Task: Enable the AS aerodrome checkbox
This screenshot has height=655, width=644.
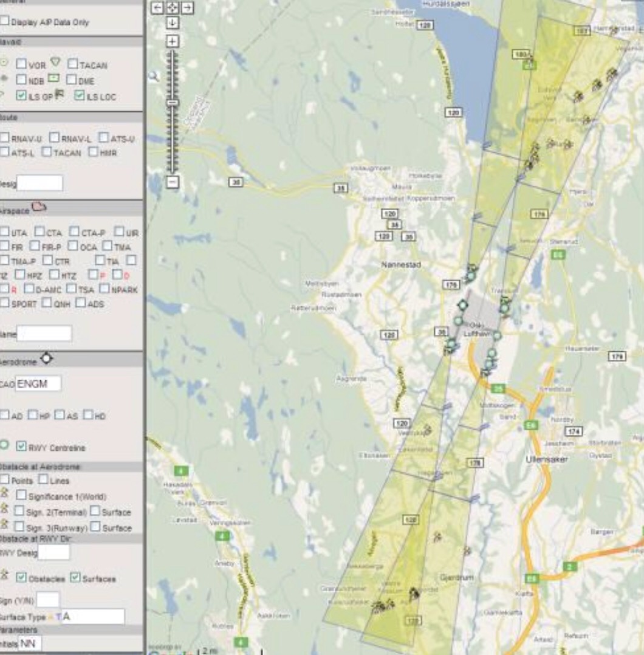Action: point(60,414)
